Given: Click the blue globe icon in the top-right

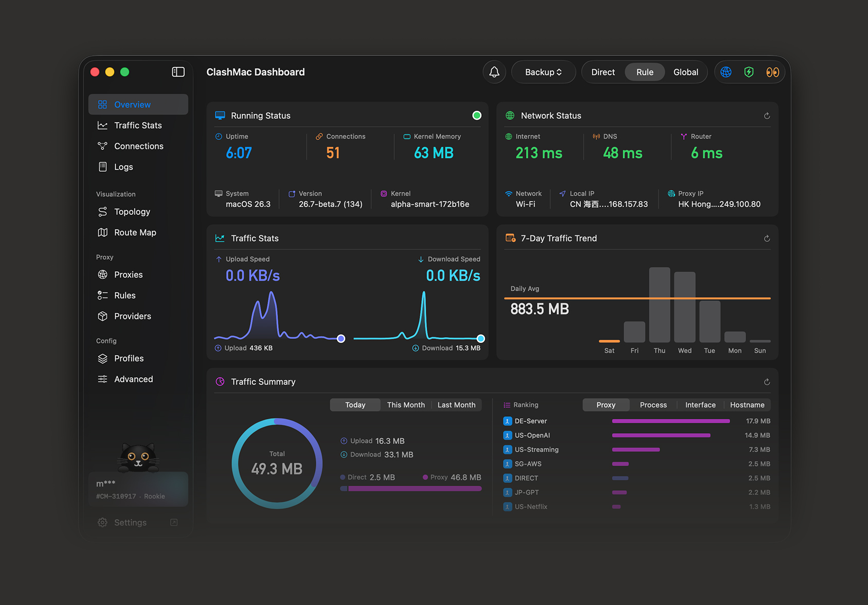Looking at the screenshot, I should tap(726, 72).
